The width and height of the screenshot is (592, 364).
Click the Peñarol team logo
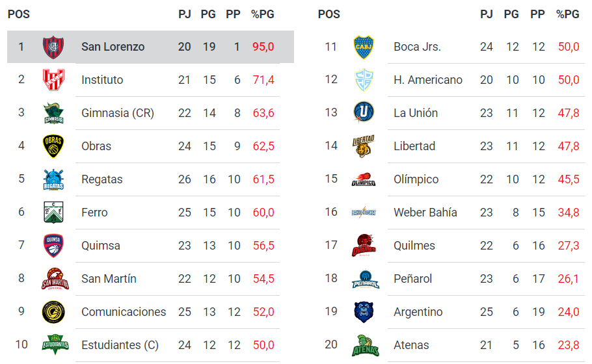coord(365,279)
